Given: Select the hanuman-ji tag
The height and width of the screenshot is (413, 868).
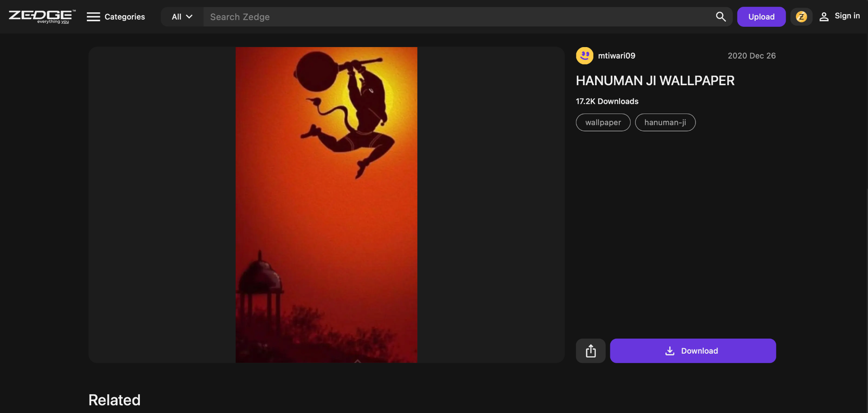Looking at the screenshot, I should (x=665, y=122).
